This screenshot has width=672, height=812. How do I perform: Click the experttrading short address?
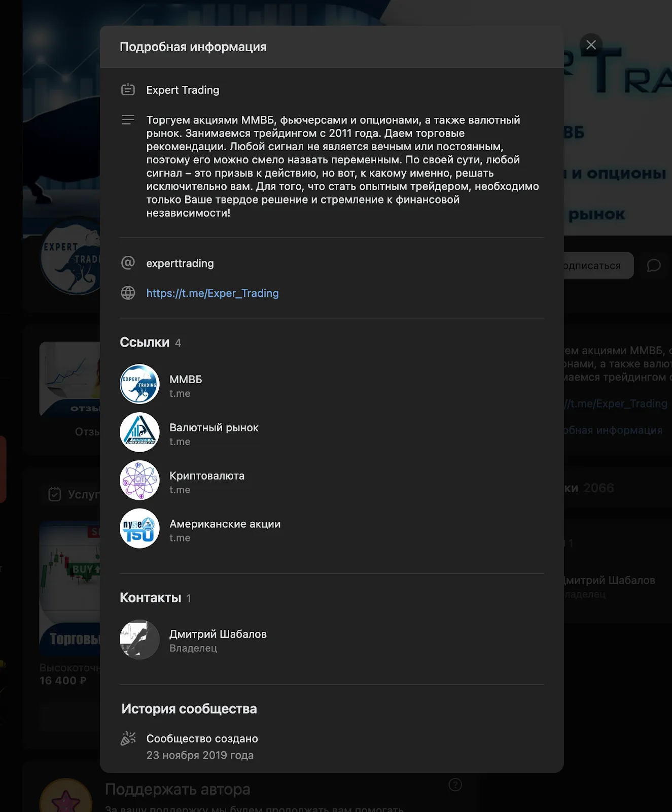coord(180,263)
